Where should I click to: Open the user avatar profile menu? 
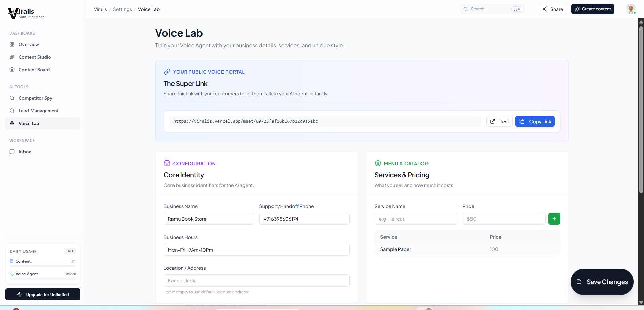(631, 9)
